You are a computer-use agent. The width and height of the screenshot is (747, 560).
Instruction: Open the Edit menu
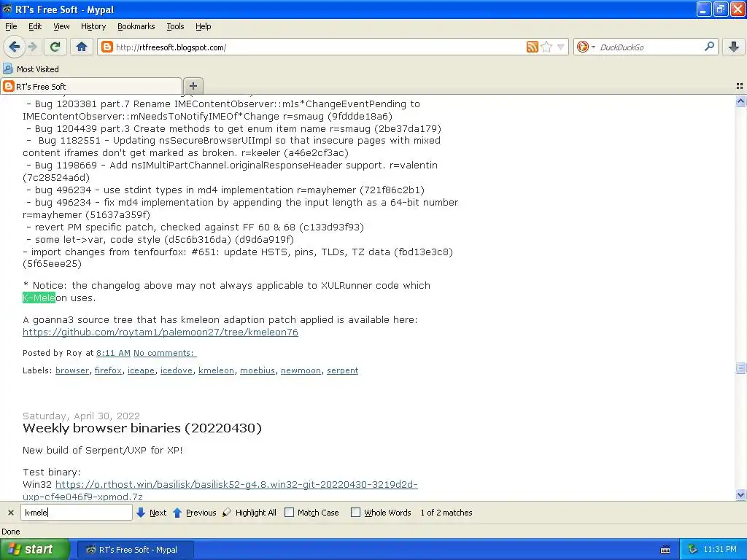(35, 26)
